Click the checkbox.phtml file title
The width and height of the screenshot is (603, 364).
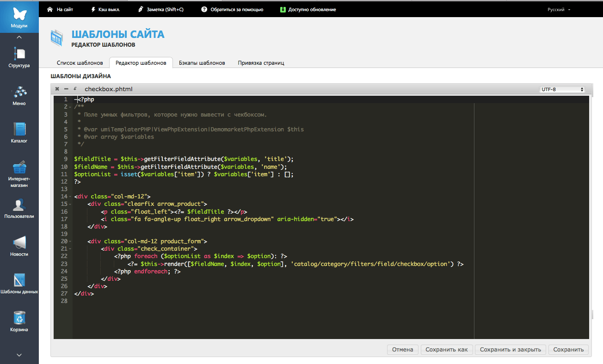[109, 89]
